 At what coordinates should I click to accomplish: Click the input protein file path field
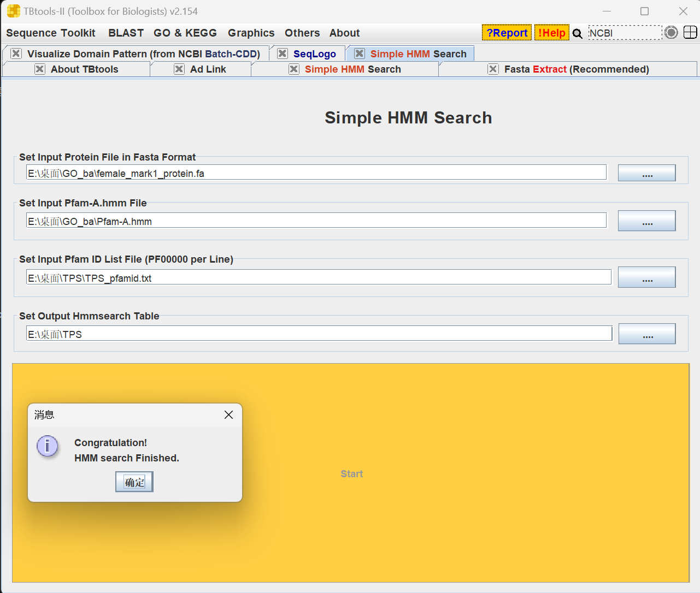(x=316, y=173)
